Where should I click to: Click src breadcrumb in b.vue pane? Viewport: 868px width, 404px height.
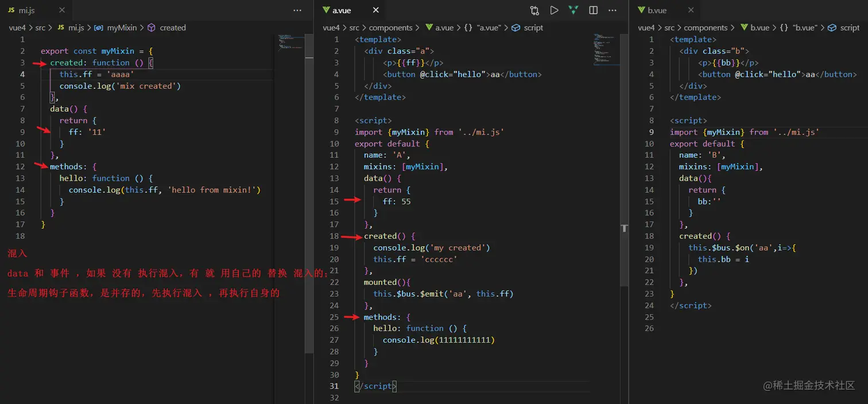(670, 28)
